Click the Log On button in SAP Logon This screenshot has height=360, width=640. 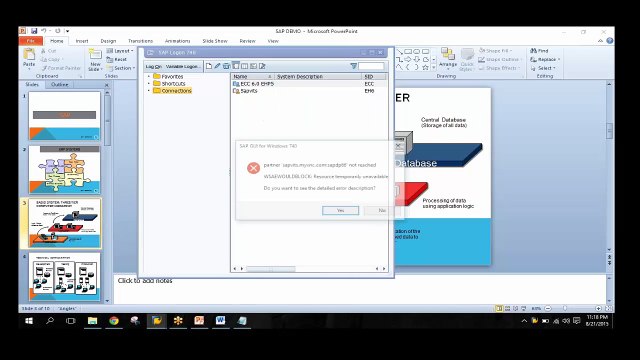153,66
